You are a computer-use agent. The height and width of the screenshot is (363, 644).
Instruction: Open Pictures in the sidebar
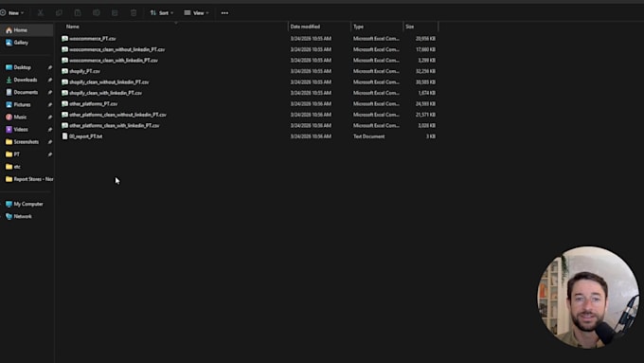coord(23,104)
